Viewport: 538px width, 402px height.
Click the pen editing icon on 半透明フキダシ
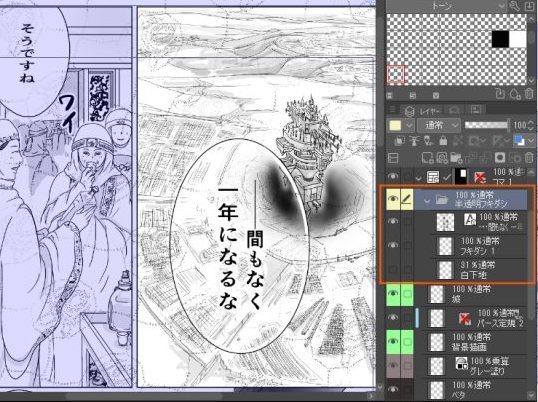pyautogui.click(x=407, y=199)
